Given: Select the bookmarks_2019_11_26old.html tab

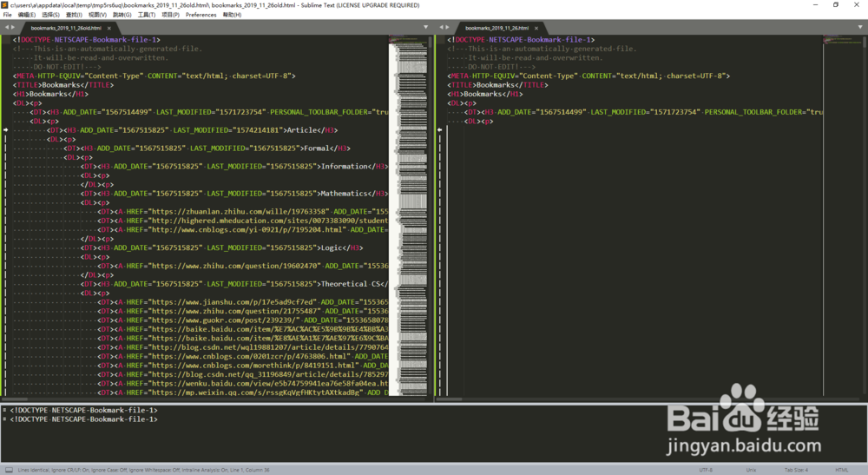Looking at the screenshot, I should tap(66, 28).
